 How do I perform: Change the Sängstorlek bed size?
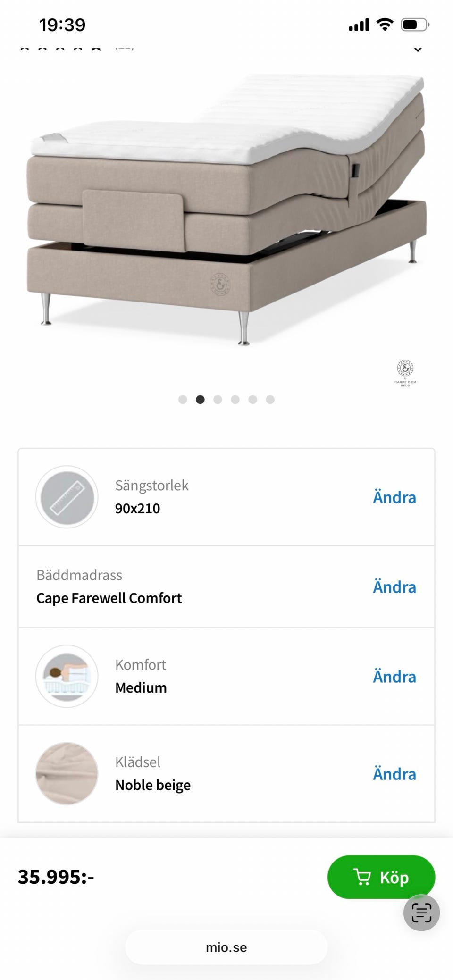pos(394,497)
